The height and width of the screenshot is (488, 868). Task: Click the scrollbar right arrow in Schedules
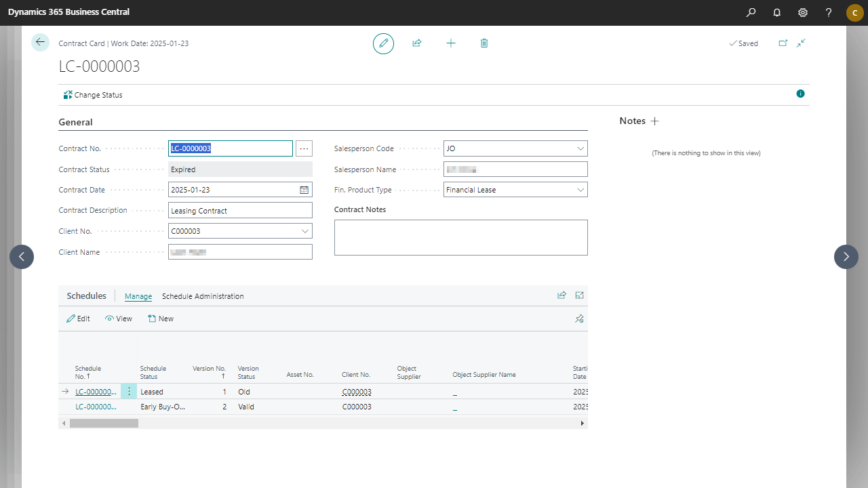pyautogui.click(x=582, y=423)
